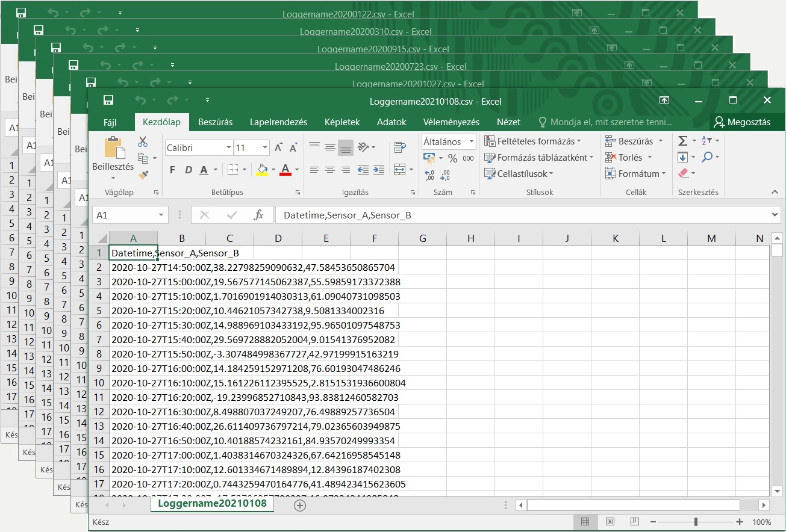Apply middle vertical alignment
The width and height of the screenshot is (786, 532).
(329, 147)
